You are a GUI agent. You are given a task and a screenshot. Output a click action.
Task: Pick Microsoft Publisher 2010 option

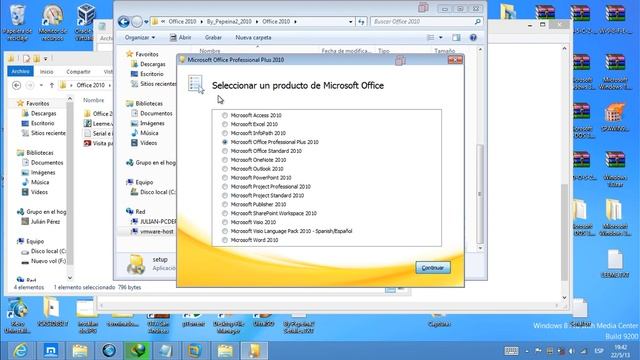(224, 204)
